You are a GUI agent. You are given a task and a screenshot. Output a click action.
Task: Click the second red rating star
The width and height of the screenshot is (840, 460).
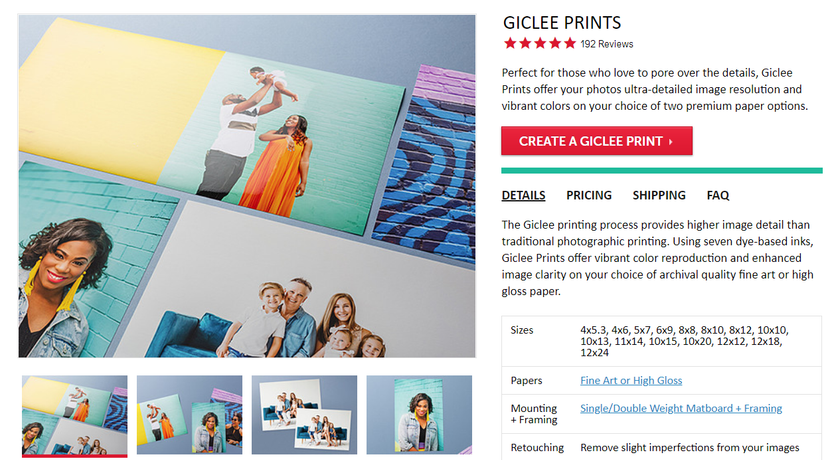[525, 43]
